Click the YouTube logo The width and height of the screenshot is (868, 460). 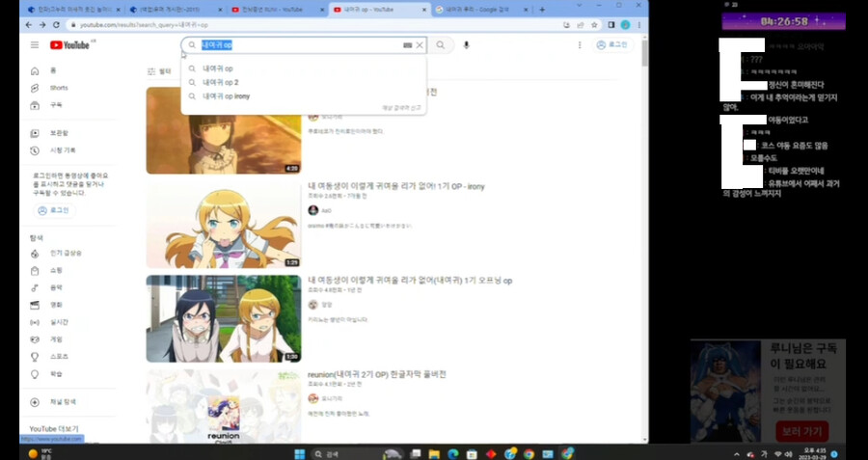(69, 44)
